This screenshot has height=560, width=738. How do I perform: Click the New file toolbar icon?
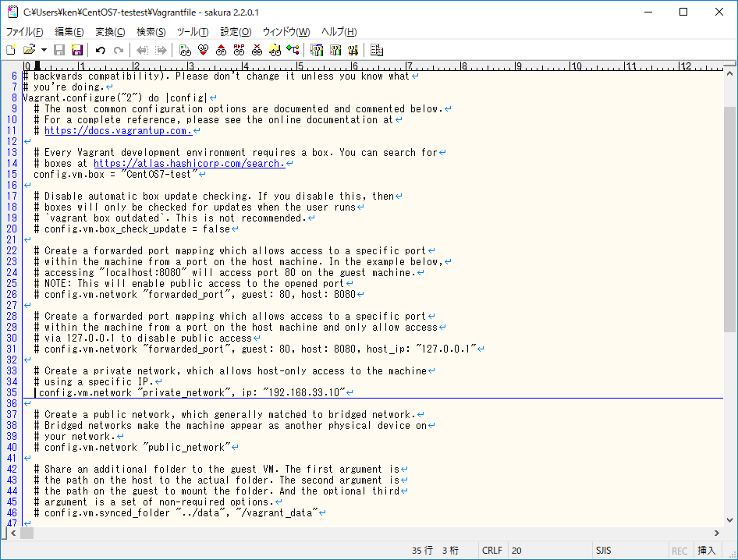tap(11, 50)
